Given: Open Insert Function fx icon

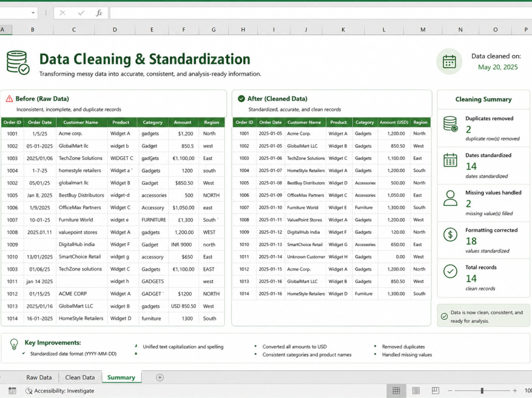Looking at the screenshot, I should tap(99, 13).
